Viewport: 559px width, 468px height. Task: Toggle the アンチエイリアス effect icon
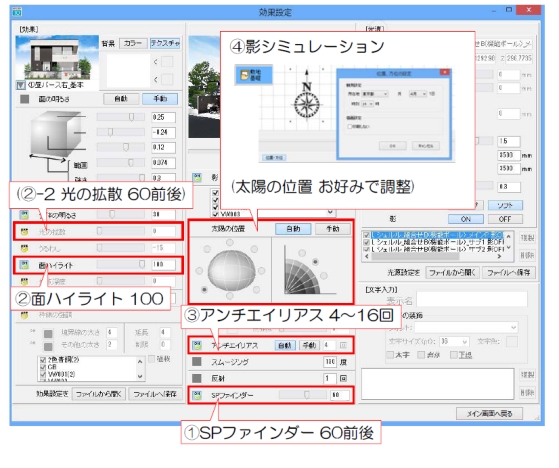coord(197,345)
